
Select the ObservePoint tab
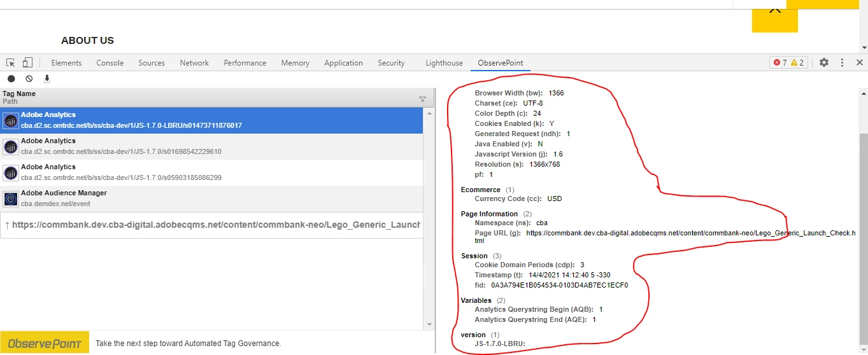click(x=501, y=63)
